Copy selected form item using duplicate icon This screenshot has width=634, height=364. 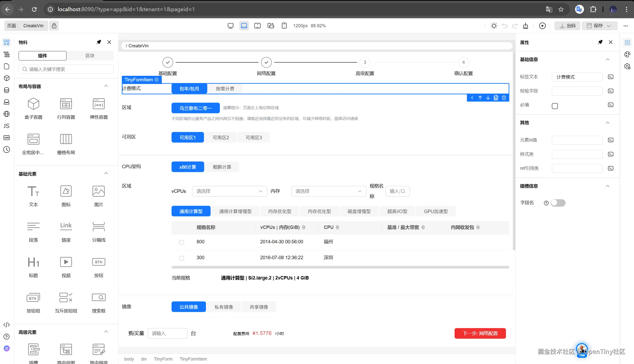[x=496, y=98]
